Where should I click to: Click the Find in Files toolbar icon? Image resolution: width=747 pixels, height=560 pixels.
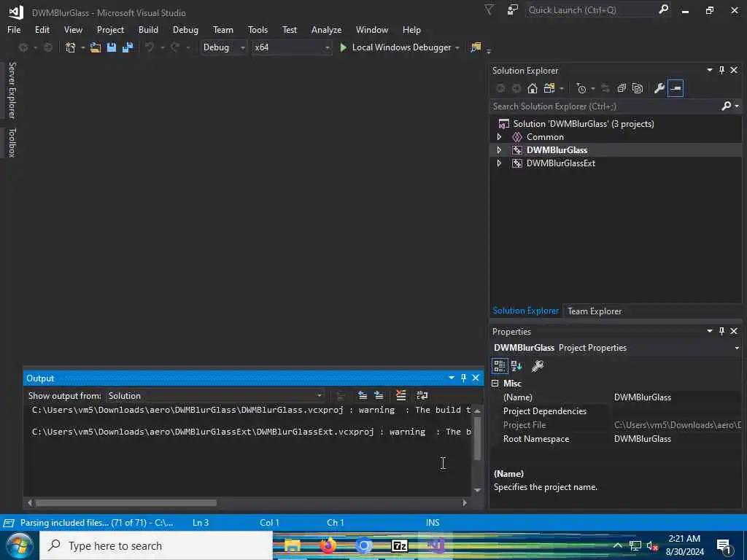(476, 47)
